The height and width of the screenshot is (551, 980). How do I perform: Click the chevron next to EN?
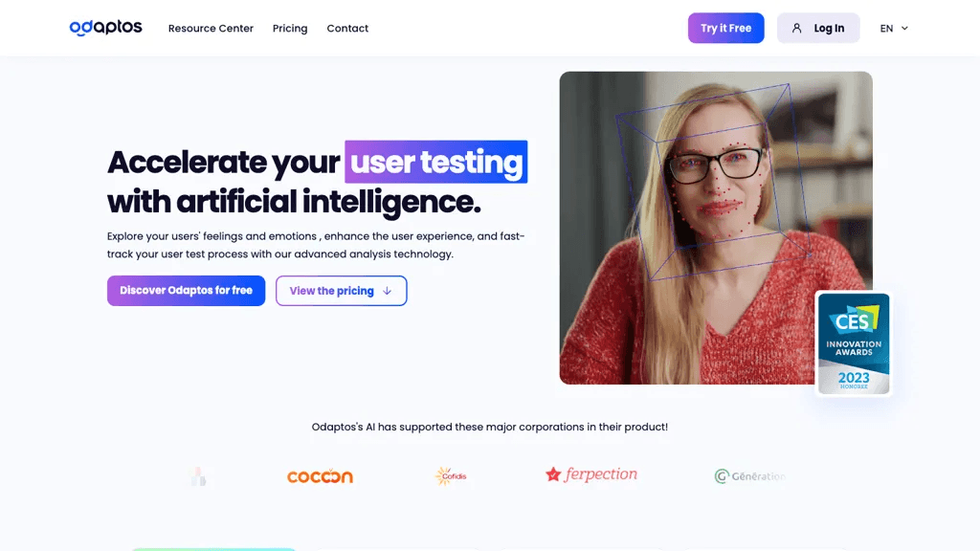point(904,28)
